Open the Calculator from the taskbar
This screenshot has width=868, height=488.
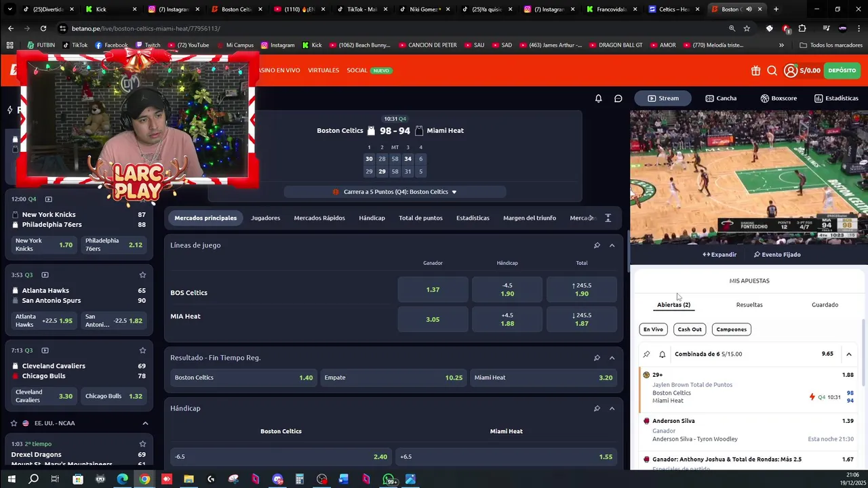(x=299, y=479)
